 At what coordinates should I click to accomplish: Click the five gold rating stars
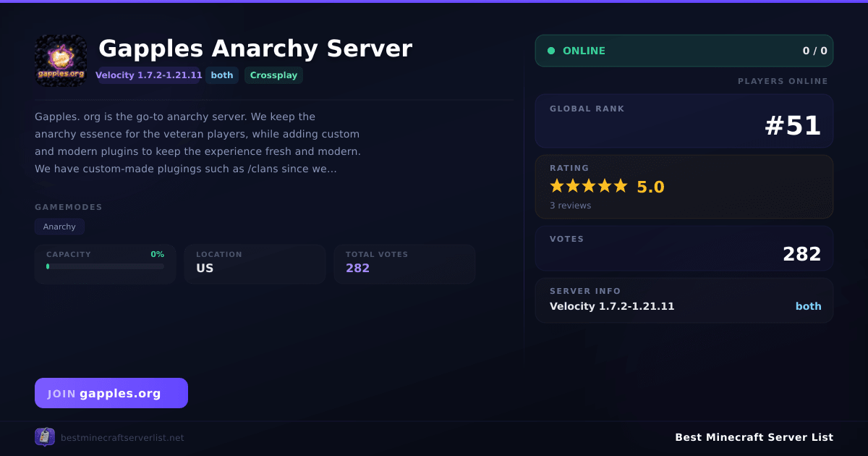tap(589, 186)
